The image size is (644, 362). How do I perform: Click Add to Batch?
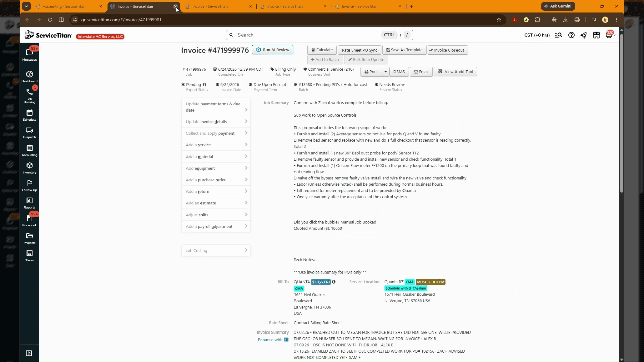325,60
